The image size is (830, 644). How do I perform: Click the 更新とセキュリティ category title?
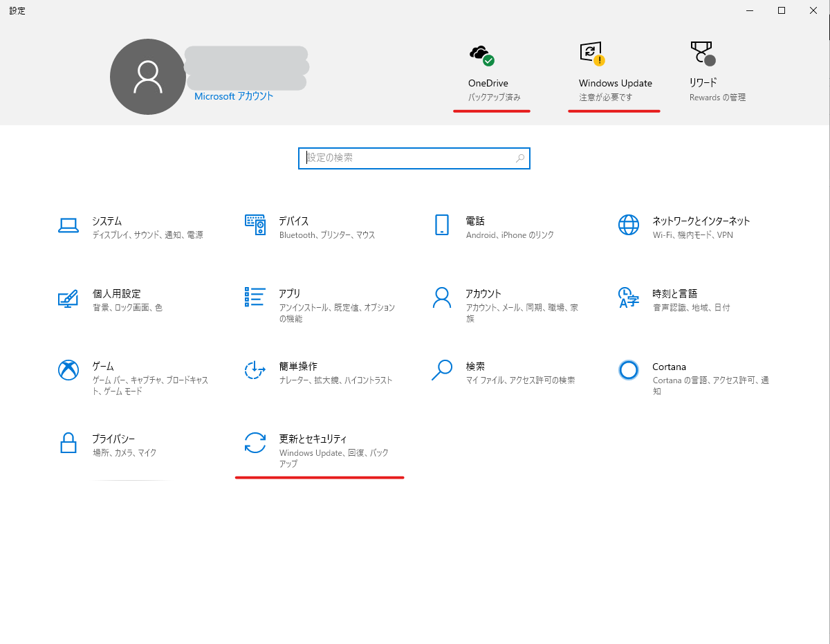pyautogui.click(x=313, y=439)
